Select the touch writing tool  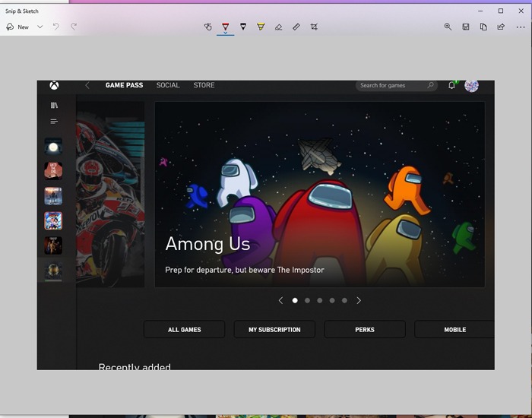(207, 27)
